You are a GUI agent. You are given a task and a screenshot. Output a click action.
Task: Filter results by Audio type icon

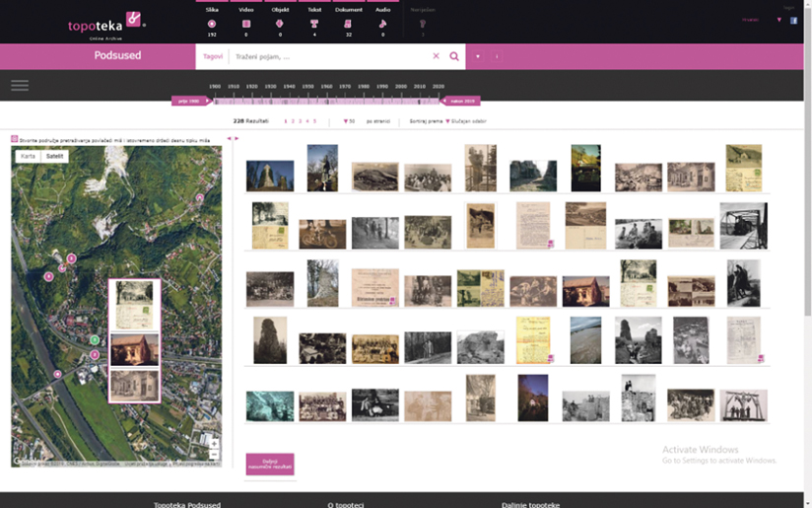pyautogui.click(x=382, y=24)
